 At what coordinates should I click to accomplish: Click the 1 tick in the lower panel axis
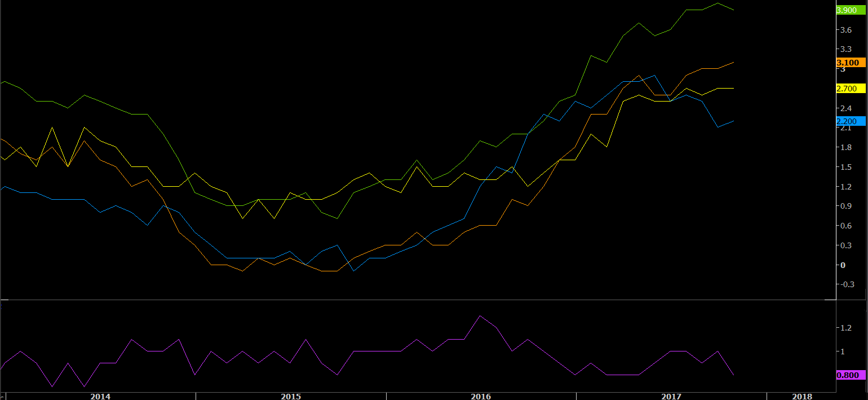(843, 351)
